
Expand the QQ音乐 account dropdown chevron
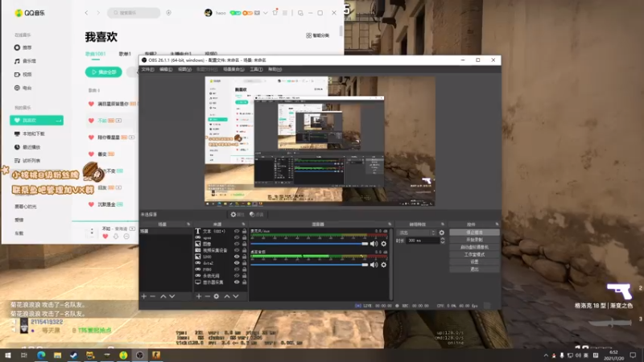tap(266, 13)
